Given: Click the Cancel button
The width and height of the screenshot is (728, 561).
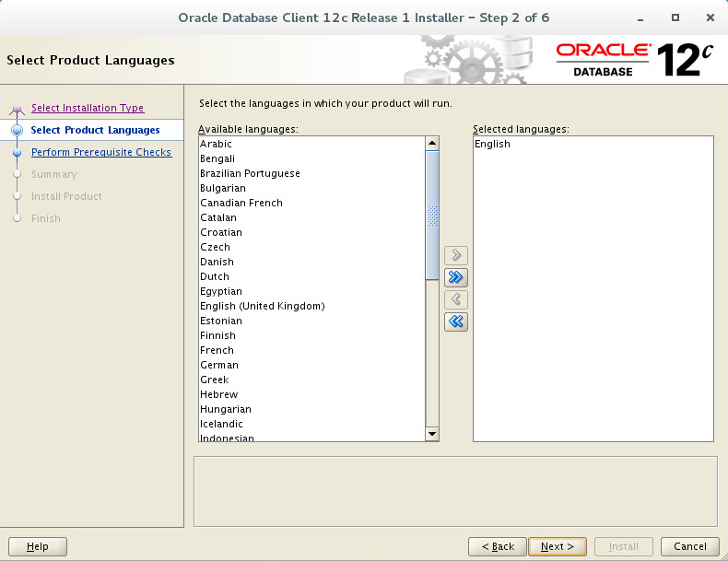Looking at the screenshot, I should [x=690, y=546].
